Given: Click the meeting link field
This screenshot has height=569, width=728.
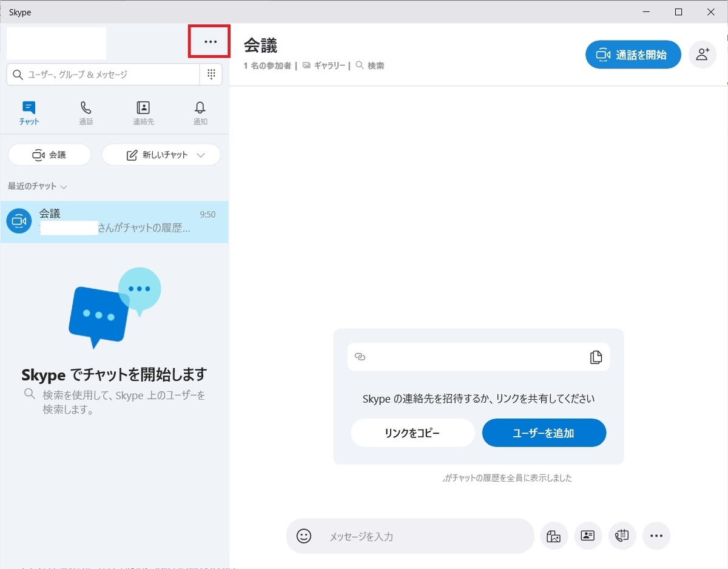Looking at the screenshot, I should pyautogui.click(x=479, y=357).
